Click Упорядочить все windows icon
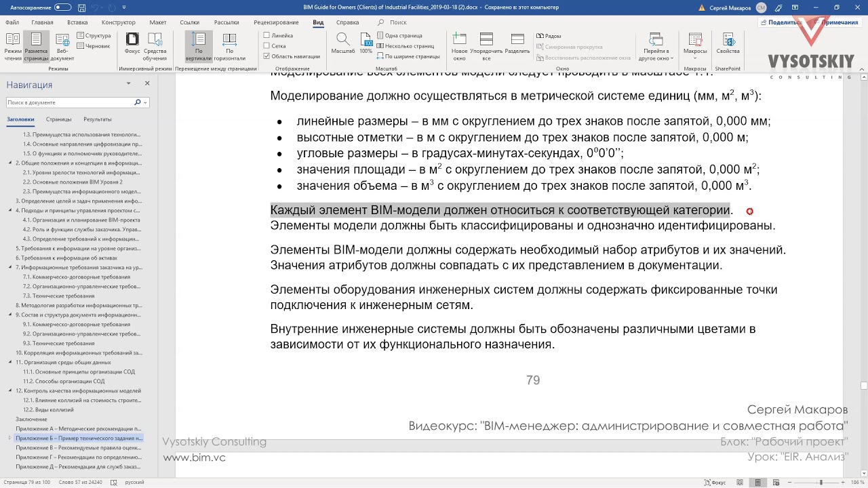The width and height of the screenshot is (868, 488). click(x=486, y=47)
